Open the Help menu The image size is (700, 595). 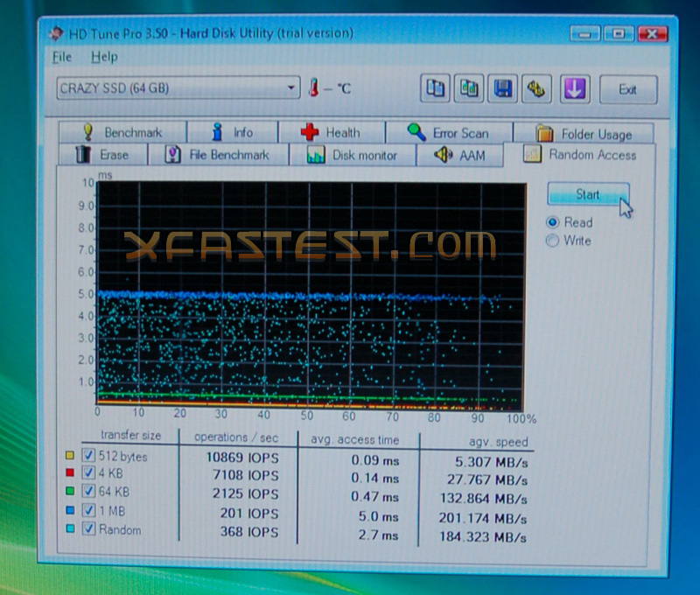(x=104, y=57)
